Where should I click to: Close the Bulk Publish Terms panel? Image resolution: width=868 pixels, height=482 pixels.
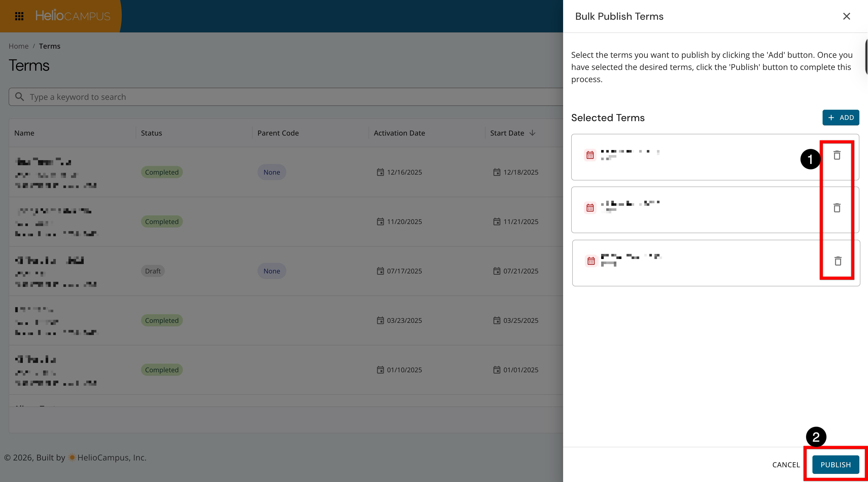(x=846, y=16)
